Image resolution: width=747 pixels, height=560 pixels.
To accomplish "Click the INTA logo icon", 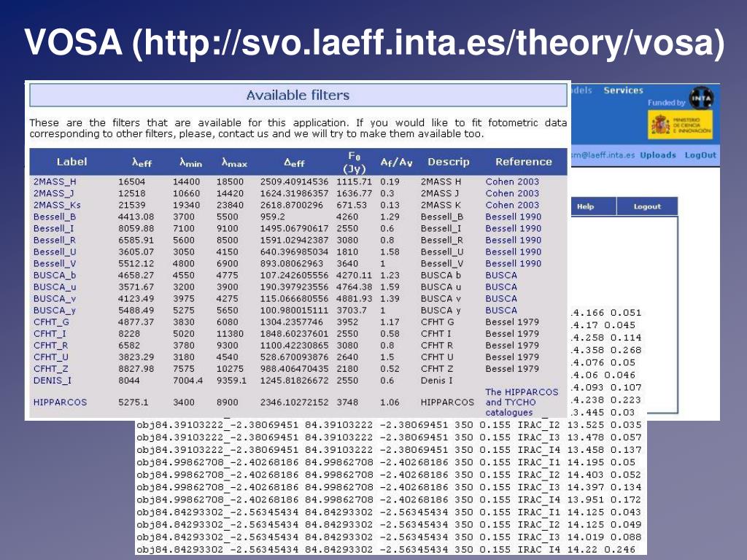I will pyautogui.click(x=701, y=98).
